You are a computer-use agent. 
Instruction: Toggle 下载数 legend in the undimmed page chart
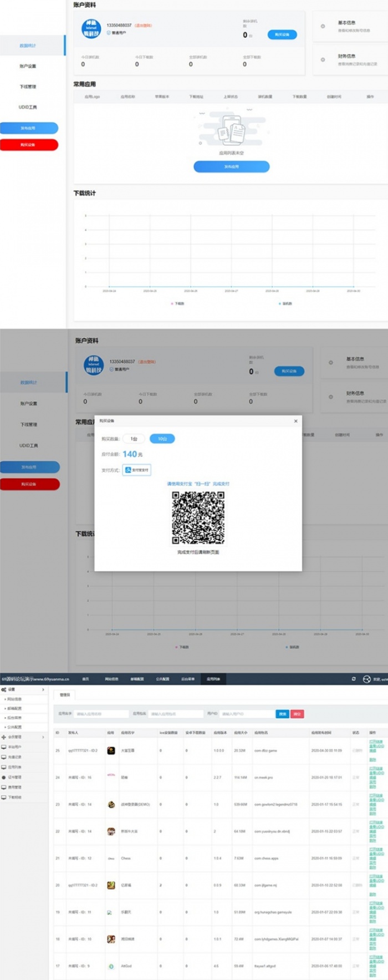178,303
